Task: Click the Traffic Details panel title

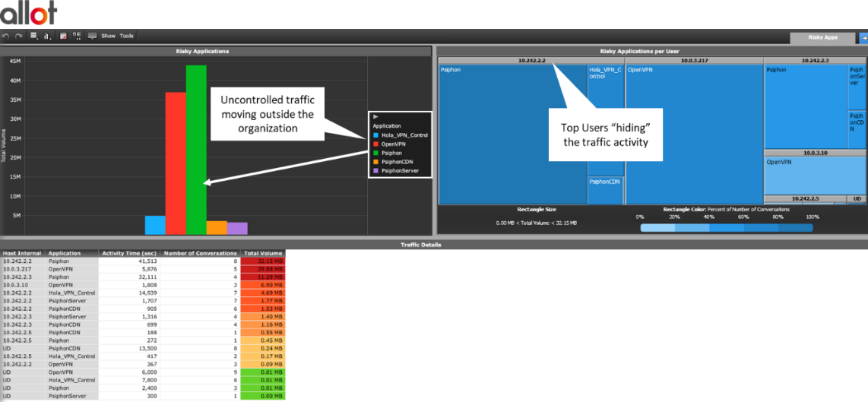Action: point(423,244)
